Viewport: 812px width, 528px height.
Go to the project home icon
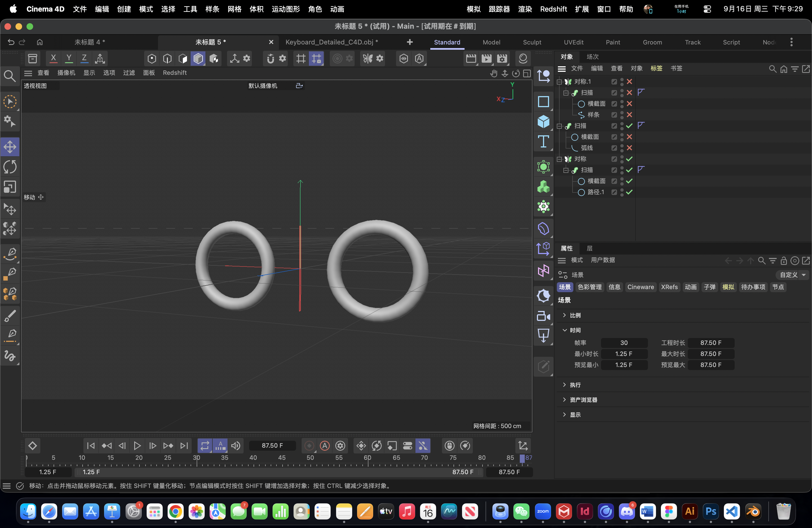40,42
